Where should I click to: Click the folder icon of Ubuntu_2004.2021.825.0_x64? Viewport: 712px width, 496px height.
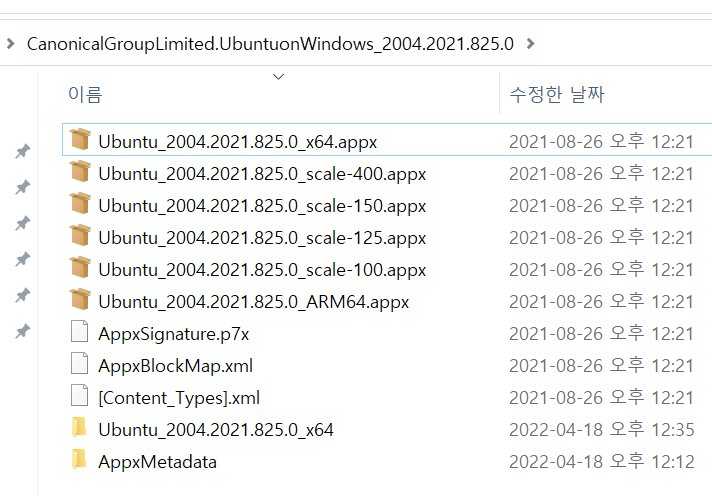pyautogui.click(x=79, y=427)
